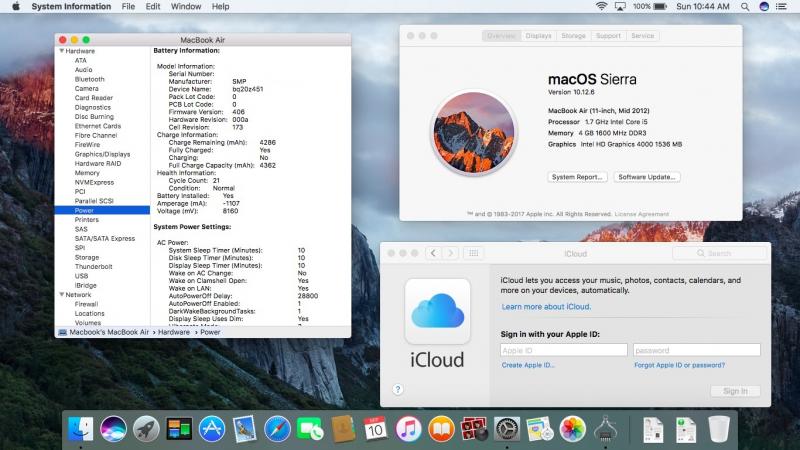This screenshot has width=800, height=450.
Task: Click the Software Update button
Action: pos(646,177)
